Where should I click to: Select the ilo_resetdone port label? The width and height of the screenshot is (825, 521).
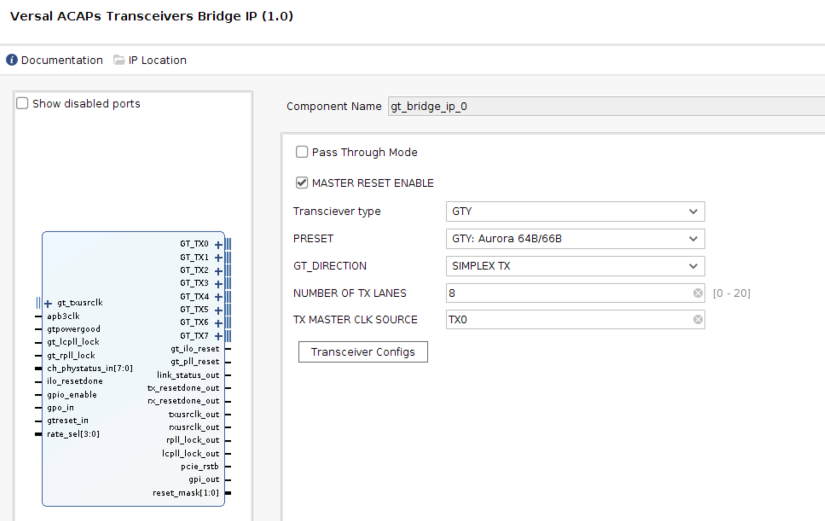[75, 382]
